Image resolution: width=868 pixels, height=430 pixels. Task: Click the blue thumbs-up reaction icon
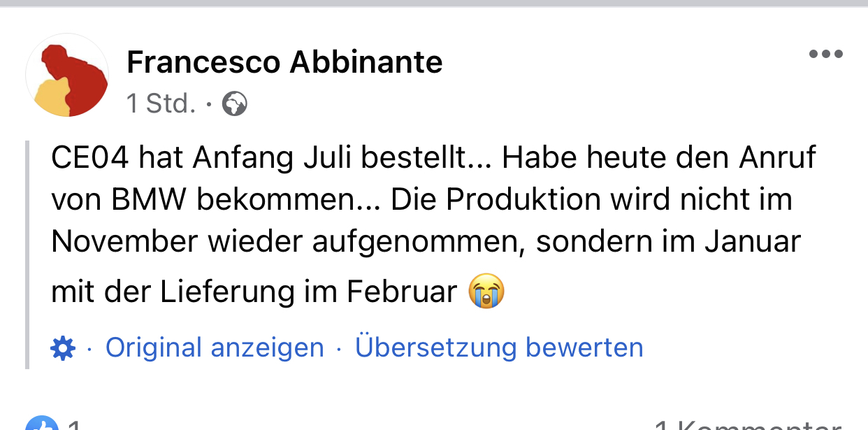pyautogui.click(x=41, y=424)
